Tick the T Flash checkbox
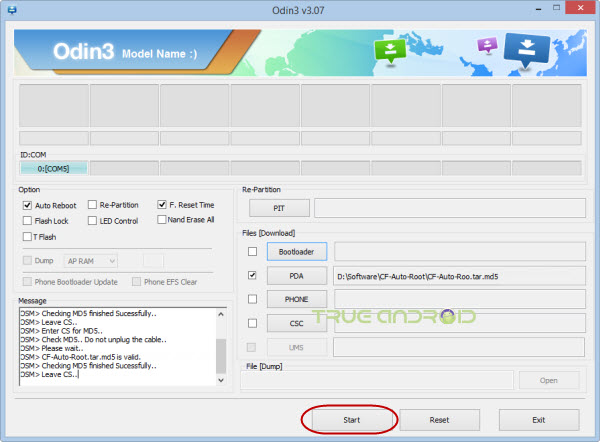 tap(27, 237)
